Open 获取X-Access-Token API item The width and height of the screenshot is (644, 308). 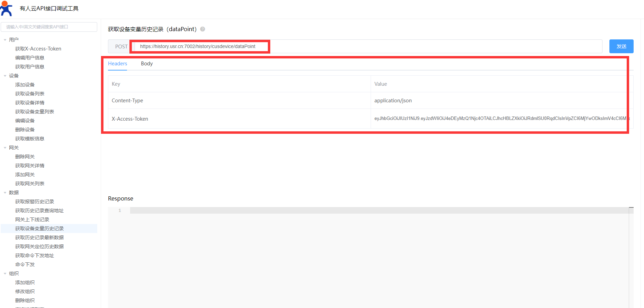(38, 49)
